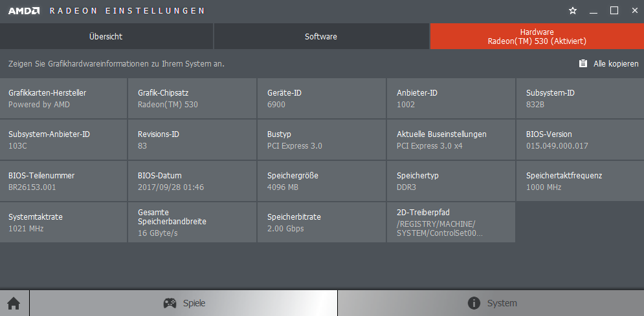Screen dimensions: 644x316
Task: Click the Subsystem-ID 832B tile
Action: 580,98
